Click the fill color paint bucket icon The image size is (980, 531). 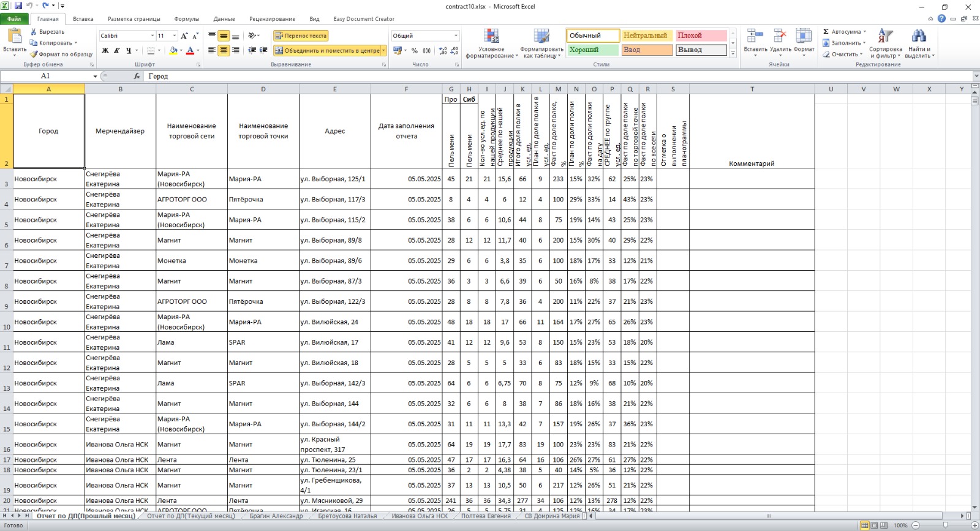pyautogui.click(x=173, y=50)
